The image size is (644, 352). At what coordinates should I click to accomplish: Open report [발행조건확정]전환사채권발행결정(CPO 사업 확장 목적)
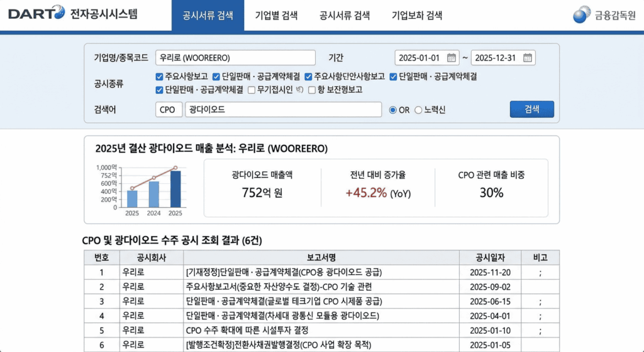tap(279, 344)
